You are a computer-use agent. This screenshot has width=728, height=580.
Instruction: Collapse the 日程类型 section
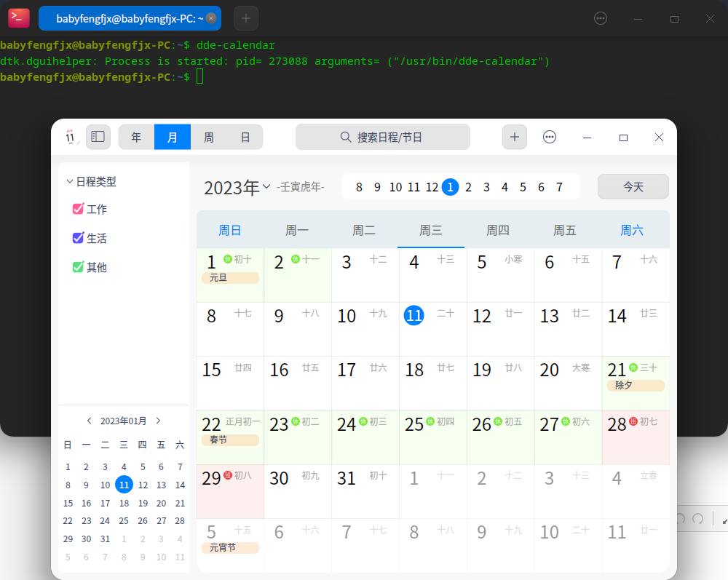click(x=70, y=182)
